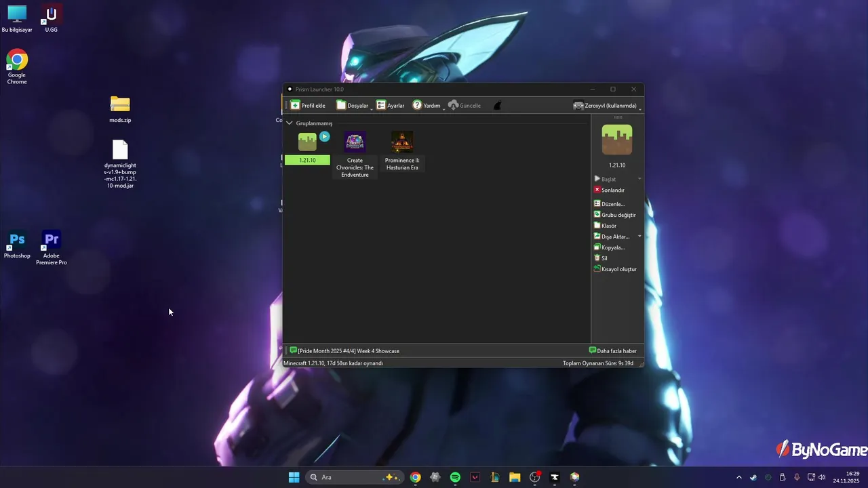Kill the instance with Sonlandır

coord(609,190)
